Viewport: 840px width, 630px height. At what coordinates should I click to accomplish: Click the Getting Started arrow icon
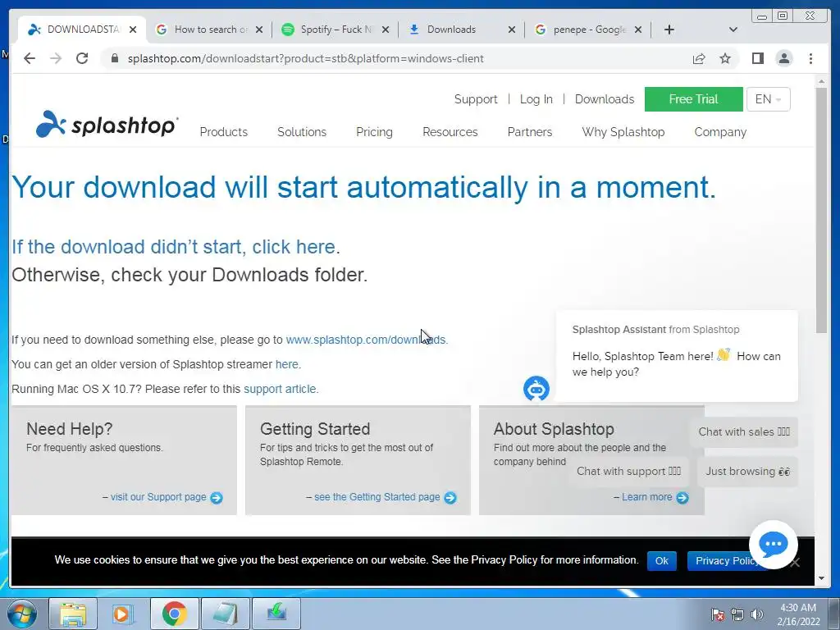[450, 498]
